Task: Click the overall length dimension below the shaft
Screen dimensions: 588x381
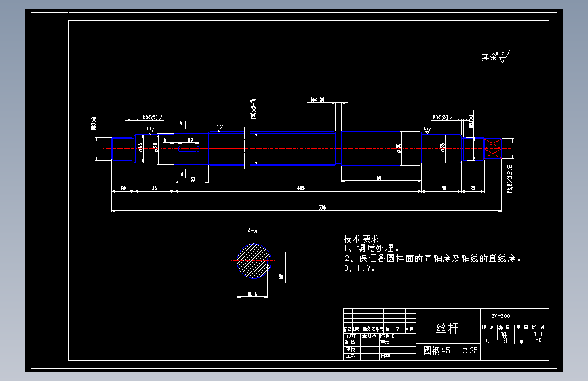Action: point(321,207)
